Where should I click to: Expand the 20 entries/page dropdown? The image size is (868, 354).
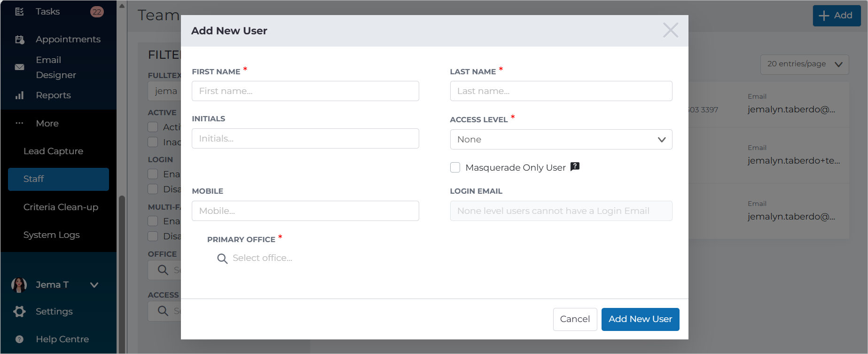805,64
